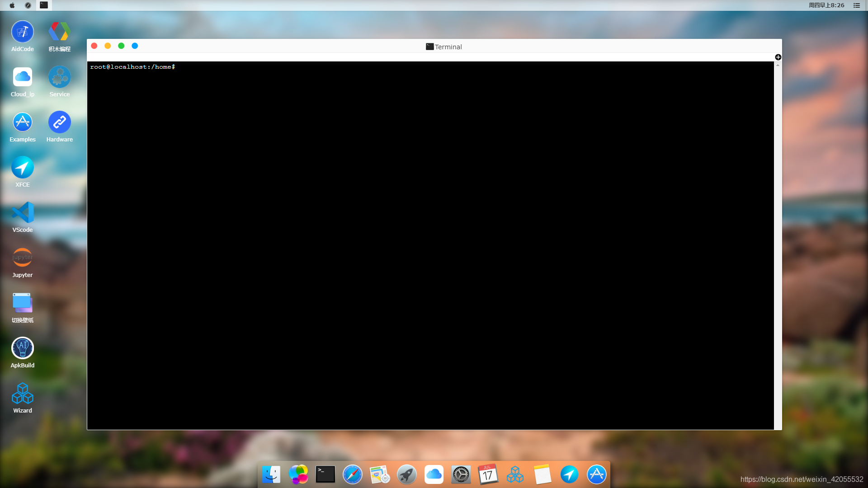Launch the Service gears icon
Screen dimensions: 868x488
click(59, 77)
